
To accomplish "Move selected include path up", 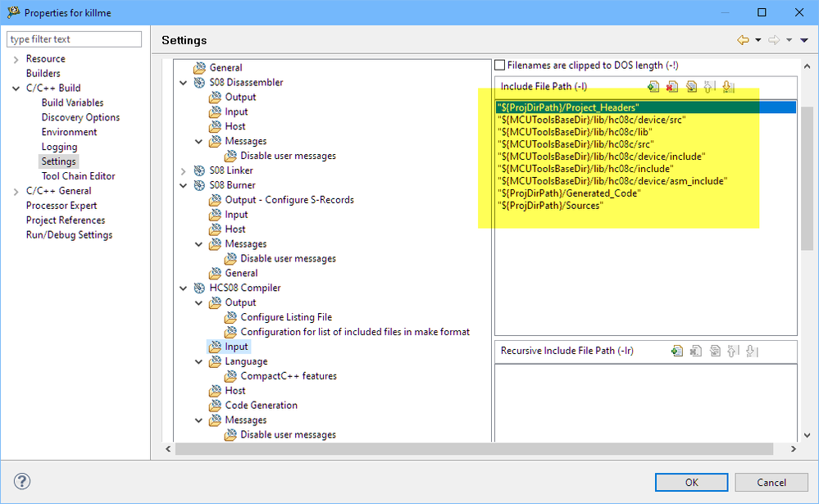I will pos(709,87).
